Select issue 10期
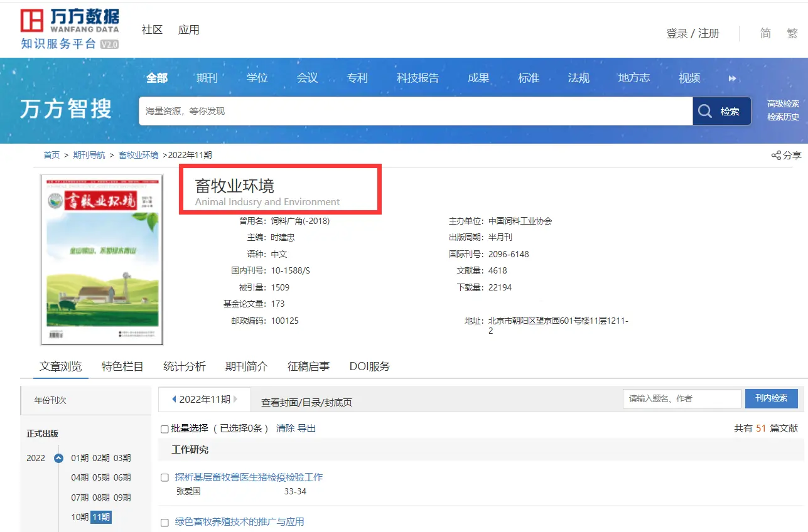The image size is (808, 532). pos(80,517)
